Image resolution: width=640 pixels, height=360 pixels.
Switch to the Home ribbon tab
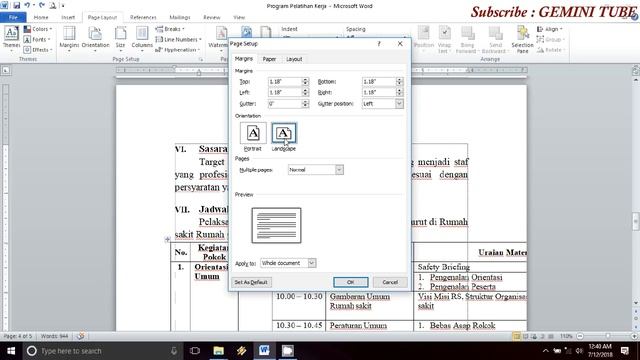[x=41, y=17]
